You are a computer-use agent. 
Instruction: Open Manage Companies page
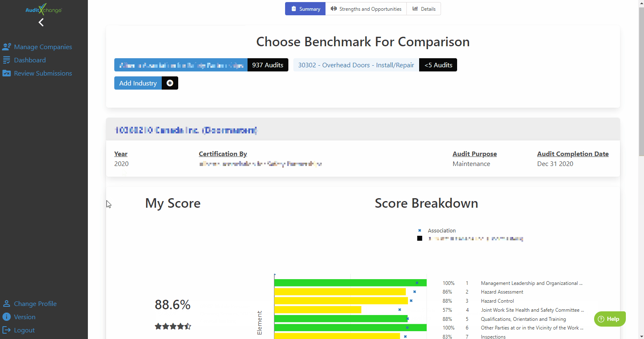[43, 47]
